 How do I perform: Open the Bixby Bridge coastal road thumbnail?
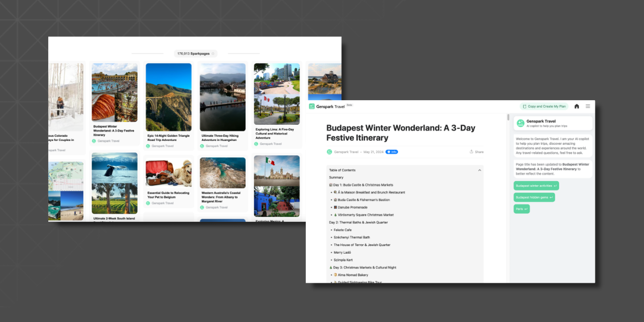[169, 97]
